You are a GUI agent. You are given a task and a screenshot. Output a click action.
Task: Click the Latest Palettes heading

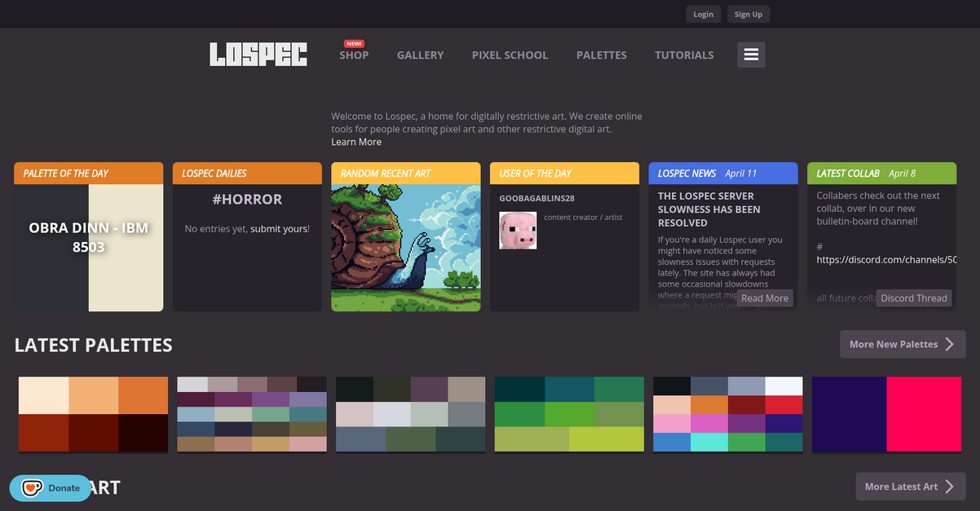pyautogui.click(x=93, y=345)
